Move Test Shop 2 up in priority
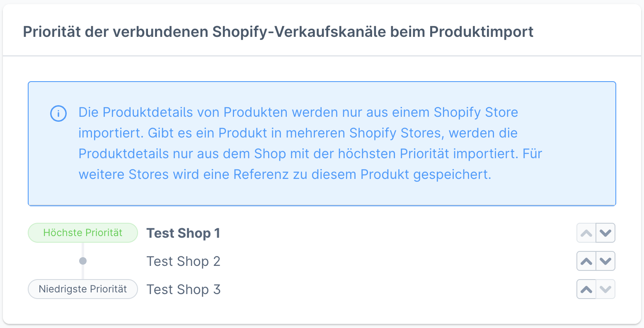Image resolution: width=644 pixels, height=328 pixels. point(586,261)
